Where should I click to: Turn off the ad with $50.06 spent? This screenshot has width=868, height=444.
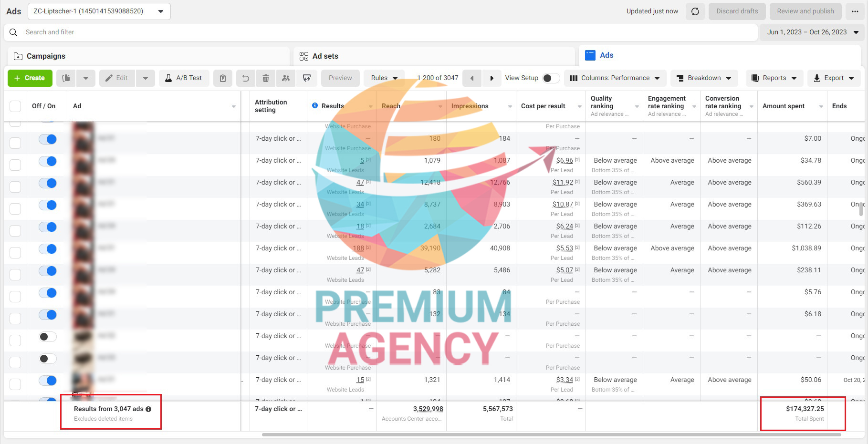click(48, 381)
